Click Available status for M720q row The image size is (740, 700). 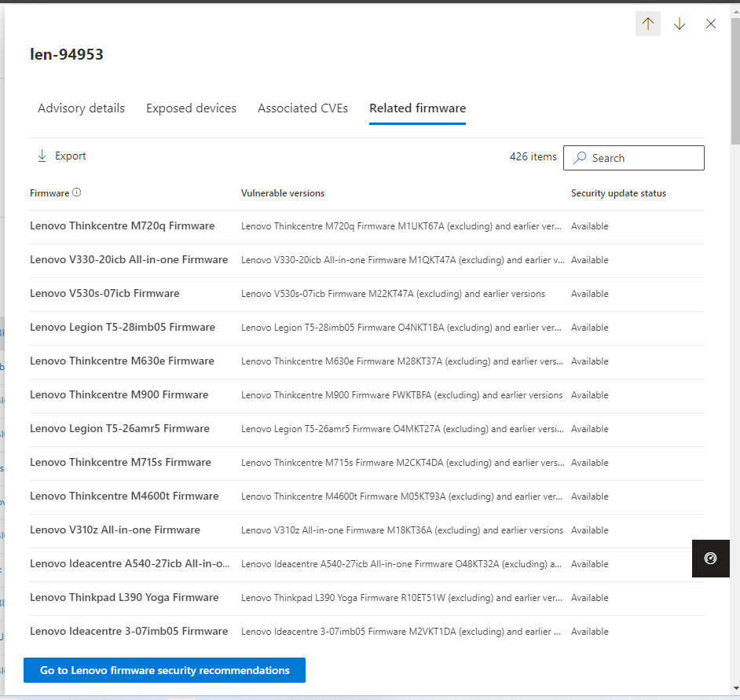pos(589,226)
